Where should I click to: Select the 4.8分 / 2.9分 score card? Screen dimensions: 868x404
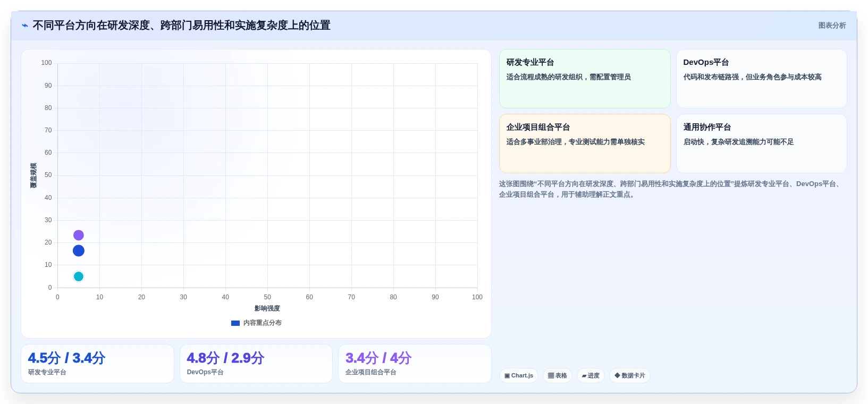click(x=256, y=364)
